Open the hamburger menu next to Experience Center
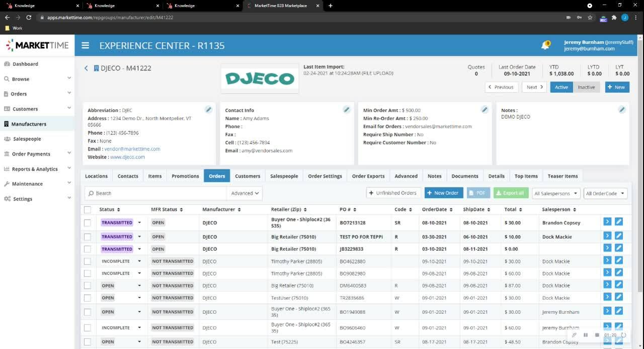Image resolution: width=644 pixels, height=349 pixels. point(86,45)
